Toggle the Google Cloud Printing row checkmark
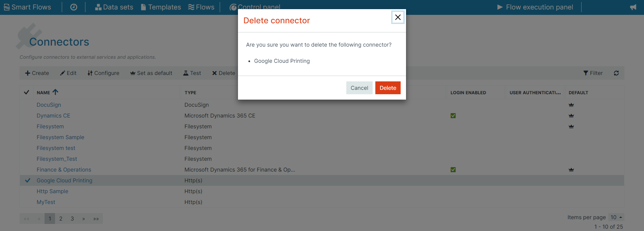Image resolution: width=644 pixels, height=231 pixels. pyautogui.click(x=28, y=180)
